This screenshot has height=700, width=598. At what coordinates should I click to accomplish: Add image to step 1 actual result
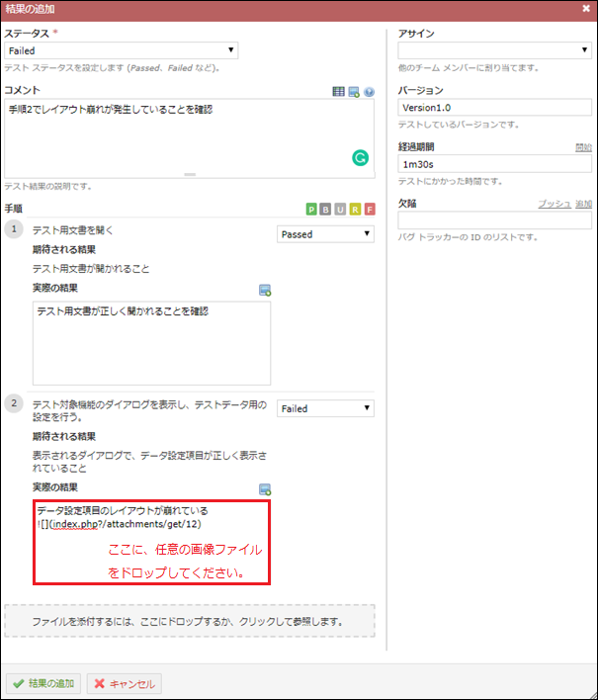coord(265,290)
